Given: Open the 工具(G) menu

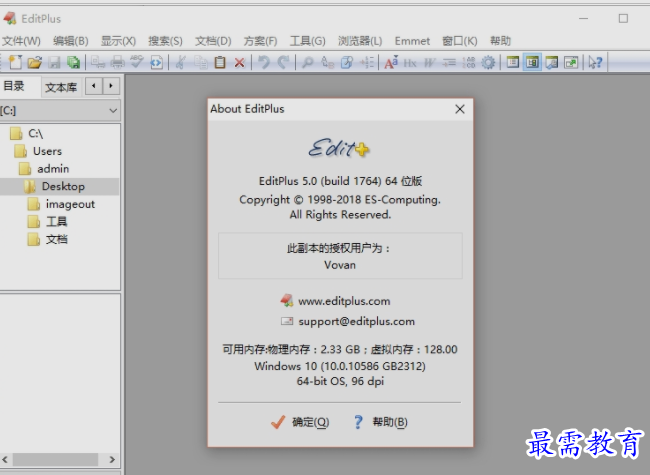Looking at the screenshot, I should [x=308, y=41].
